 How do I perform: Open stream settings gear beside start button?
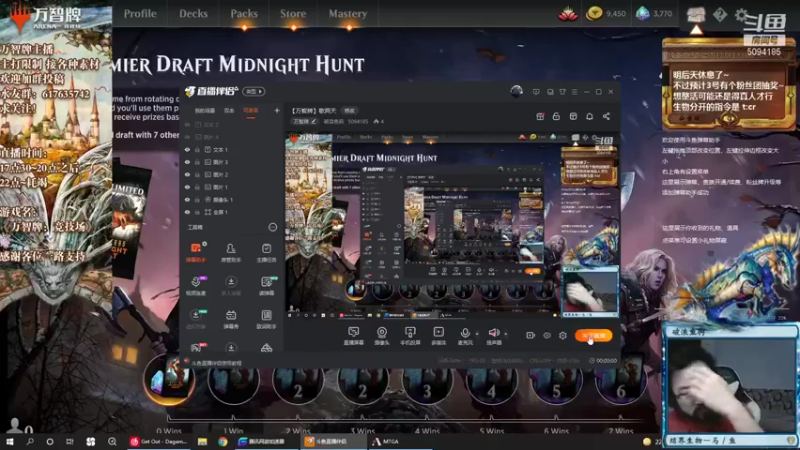coord(563,335)
